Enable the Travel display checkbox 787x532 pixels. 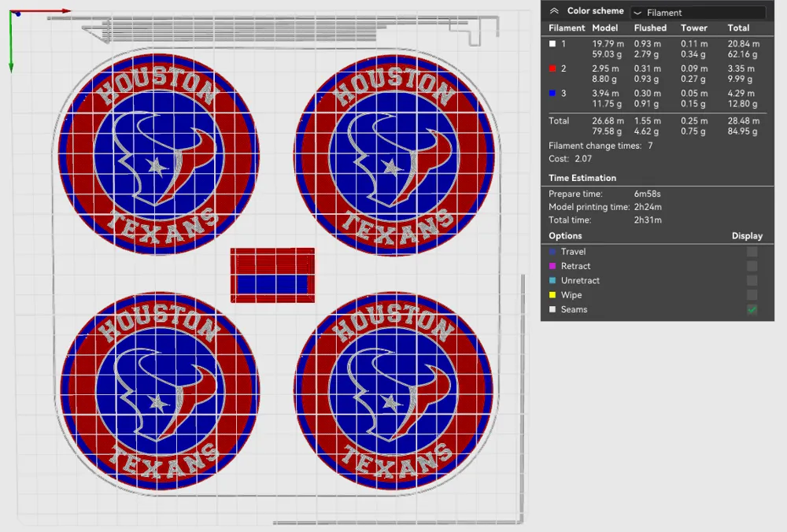pos(751,251)
